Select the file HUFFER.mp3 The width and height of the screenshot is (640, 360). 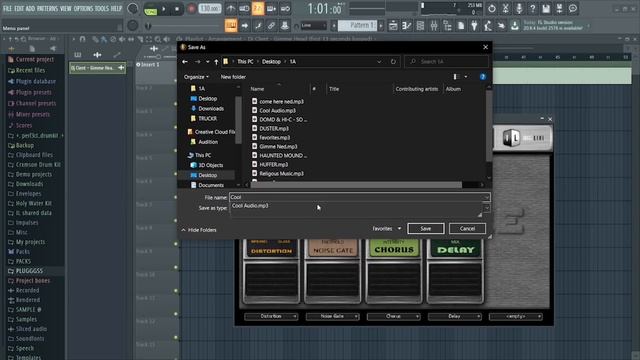click(273, 164)
